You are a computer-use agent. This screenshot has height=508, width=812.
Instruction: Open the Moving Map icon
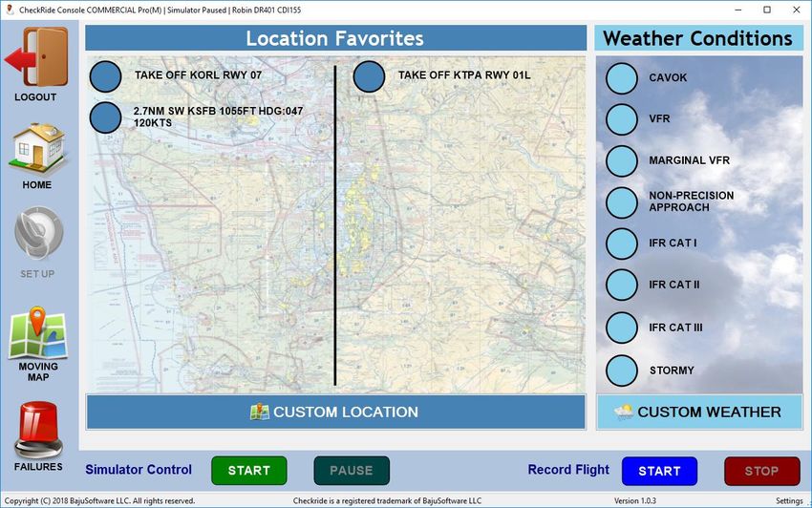pyautogui.click(x=37, y=332)
